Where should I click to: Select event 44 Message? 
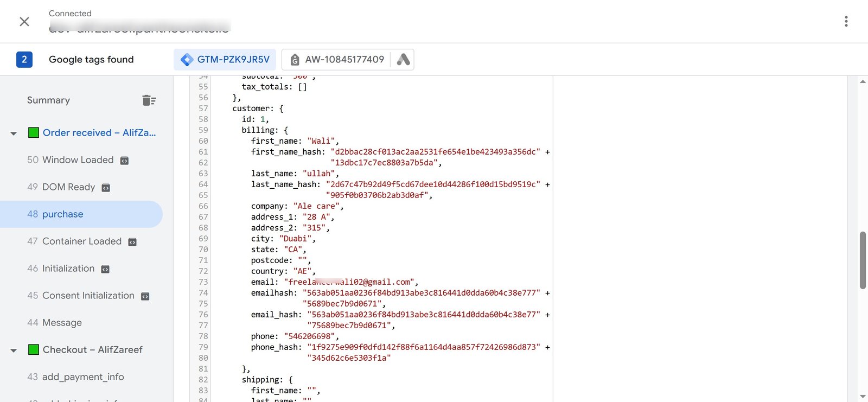54,323
